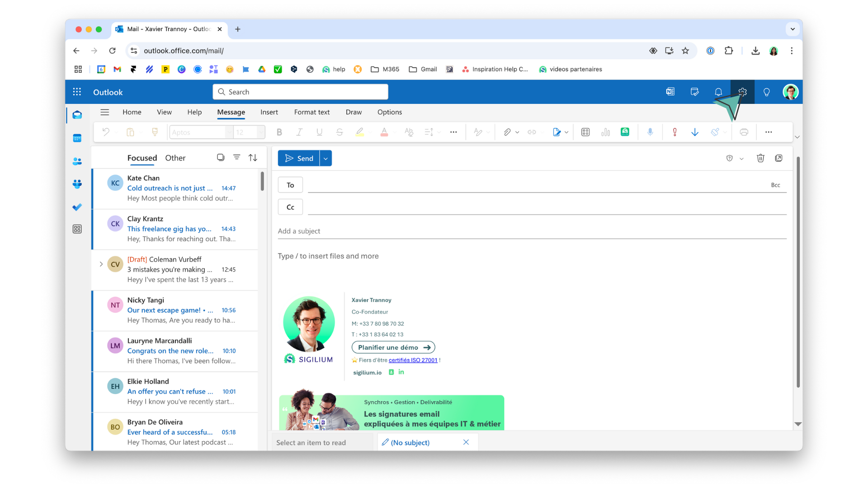868x488 pixels.
Task: Expand the Coleman Vurbeff conversation thread
Action: (101, 264)
